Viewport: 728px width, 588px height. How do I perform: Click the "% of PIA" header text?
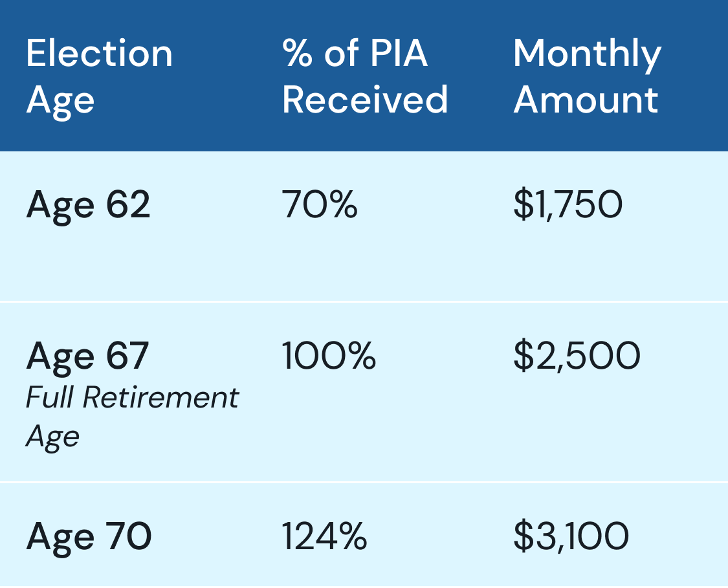click(355, 53)
